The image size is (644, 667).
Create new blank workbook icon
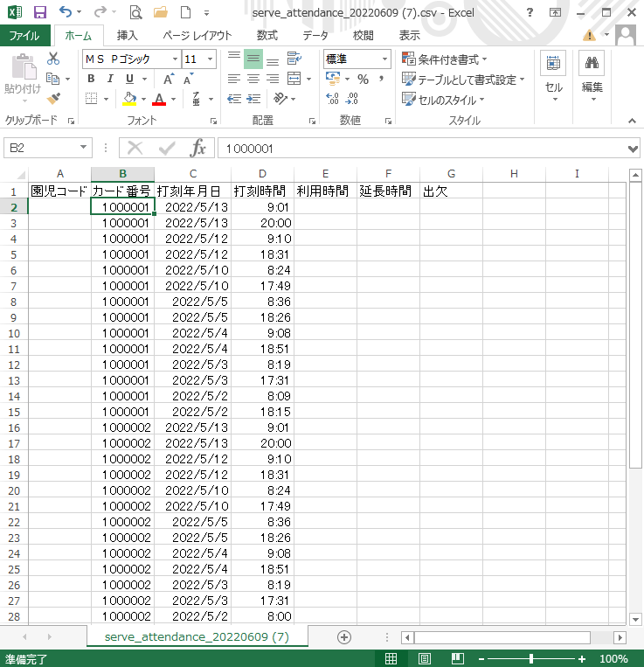point(186,12)
